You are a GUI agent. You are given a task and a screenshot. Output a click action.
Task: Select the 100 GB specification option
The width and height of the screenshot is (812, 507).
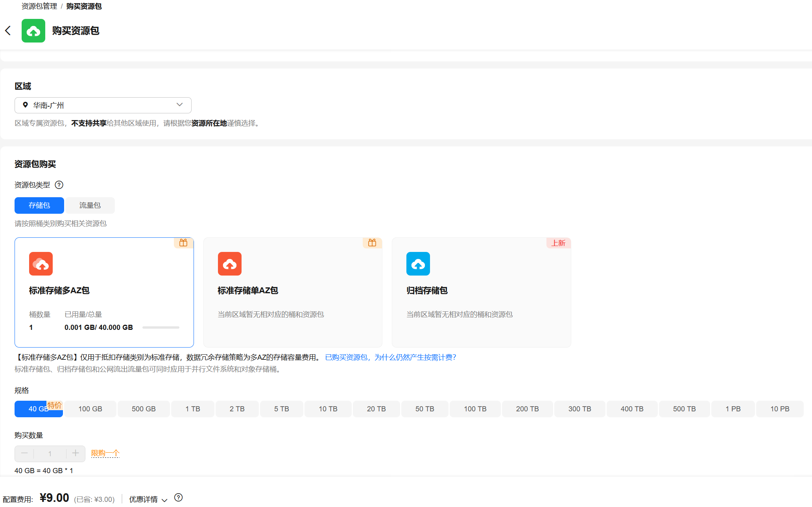(90, 409)
